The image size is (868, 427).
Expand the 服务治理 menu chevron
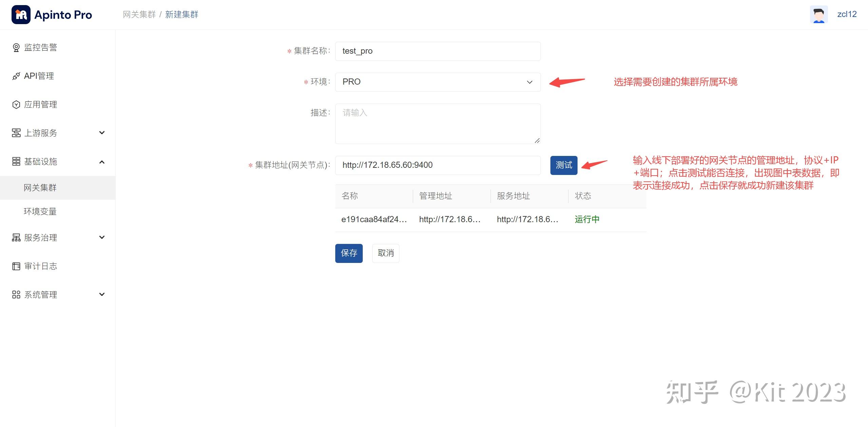tap(102, 237)
